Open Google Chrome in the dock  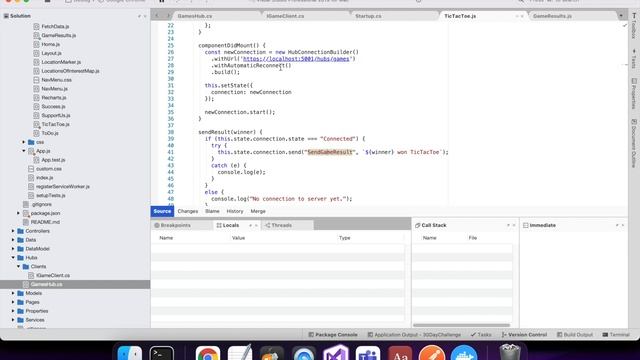207,353
